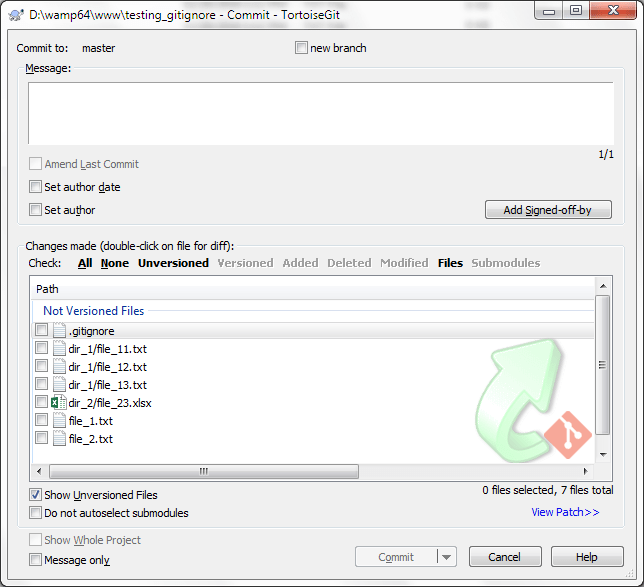Image resolution: width=644 pixels, height=587 pixels.
Task: Click the Path column header
Action: pyautogui.click(x=313, y=289)
